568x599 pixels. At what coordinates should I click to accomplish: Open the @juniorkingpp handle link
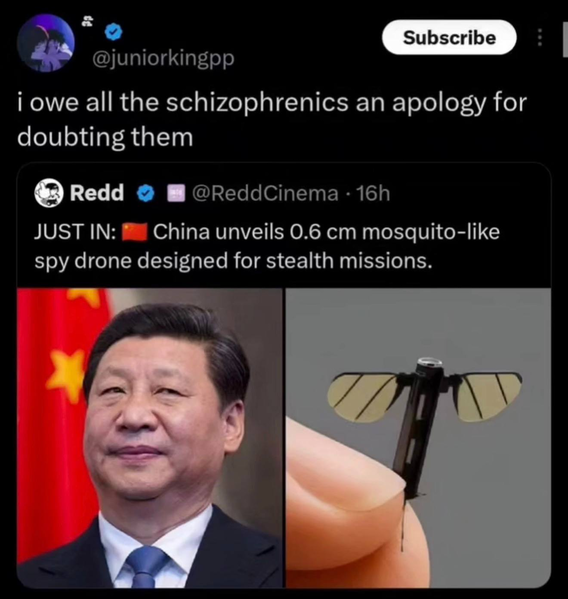coord(163,58)
